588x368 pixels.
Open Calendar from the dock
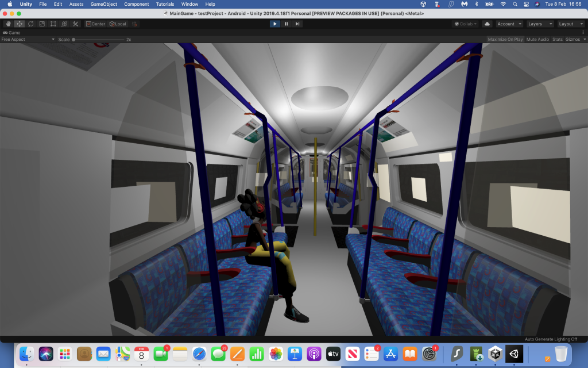click(141, 354)
